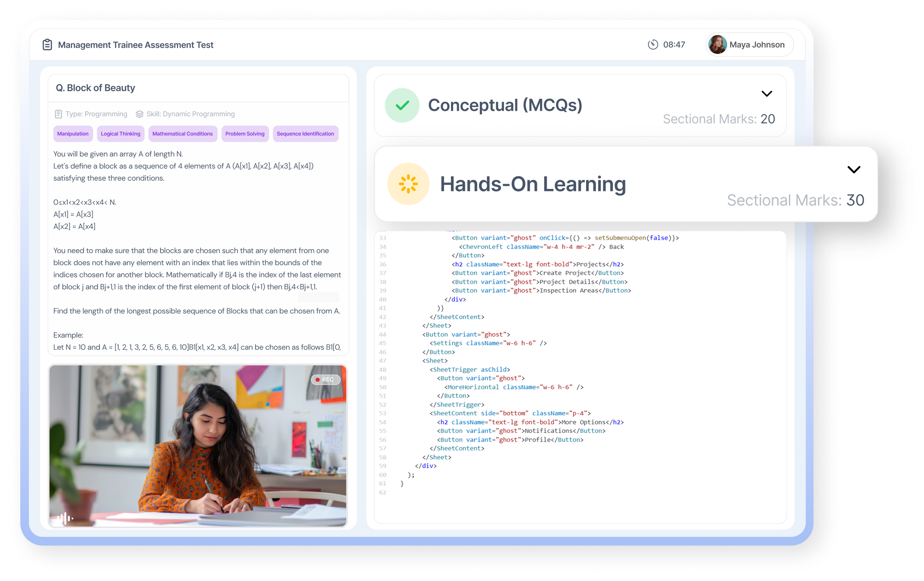This screenshot has height=581, width=924.
Task: Click code line 54 More Options heading
Action: [530, 422]
